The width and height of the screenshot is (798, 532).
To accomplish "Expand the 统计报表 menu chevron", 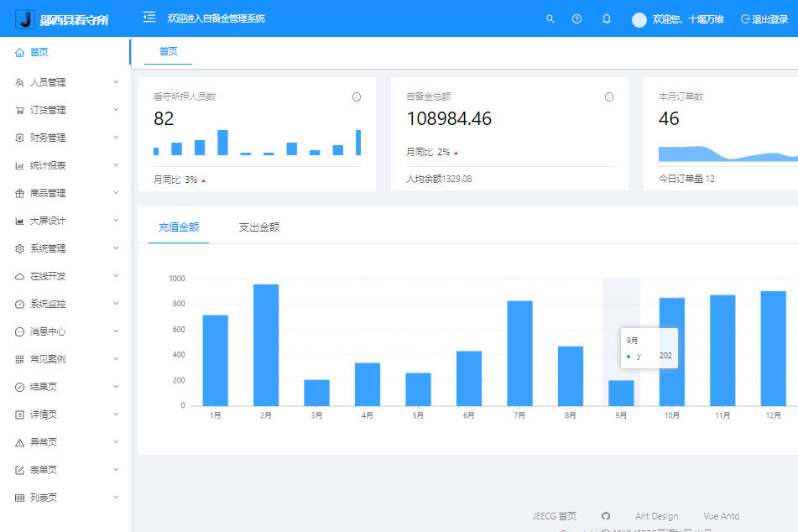I will (x=116, y=165).
